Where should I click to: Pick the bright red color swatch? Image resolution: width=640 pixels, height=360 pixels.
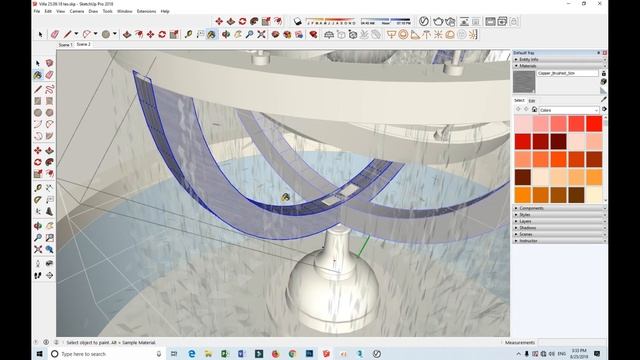(x=594, y=124)
